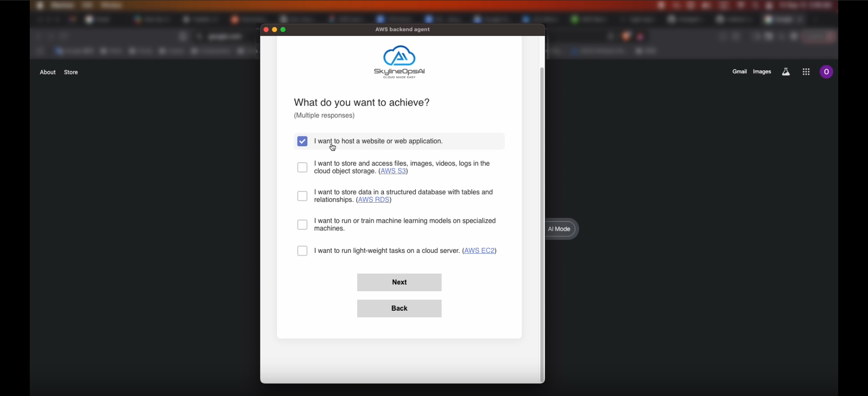Follow the AWS RDS link
Image resolution: width=868 pixels, height=396 pixels.
pos(374,200)
